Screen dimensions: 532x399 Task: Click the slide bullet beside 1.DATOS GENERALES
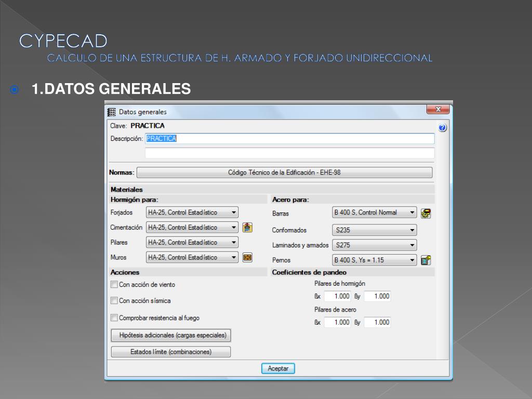pyautogui.click(x=14, y=89)
